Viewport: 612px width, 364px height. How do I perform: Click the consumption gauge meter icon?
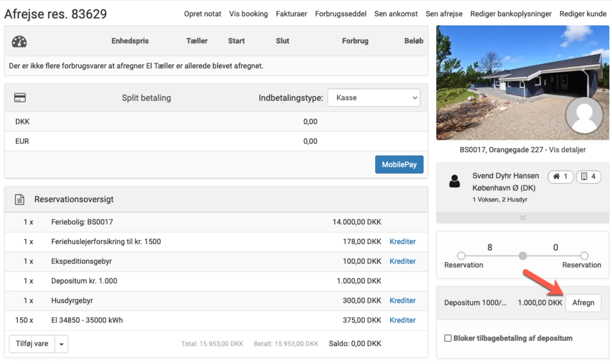[19, 41]
